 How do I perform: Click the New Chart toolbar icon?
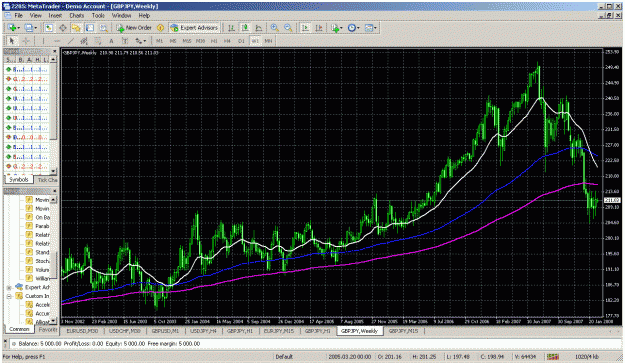click(x=12, y=27)
